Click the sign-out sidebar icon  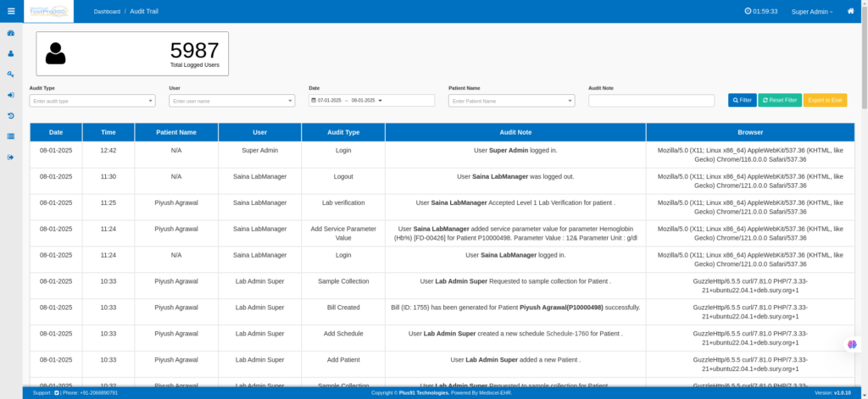coord(11,157)
